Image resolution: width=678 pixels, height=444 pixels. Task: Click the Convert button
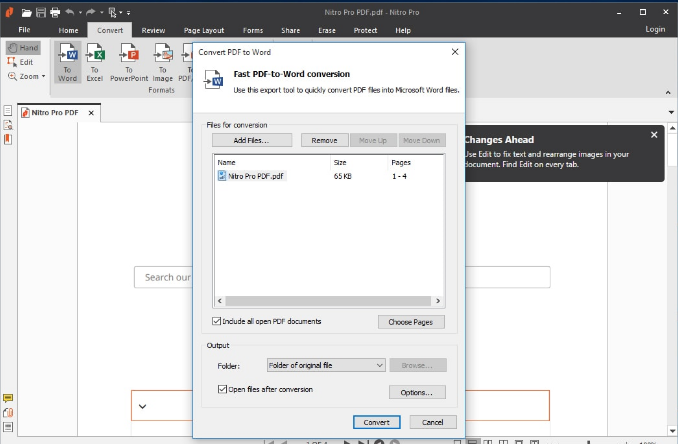pos(377,422)
